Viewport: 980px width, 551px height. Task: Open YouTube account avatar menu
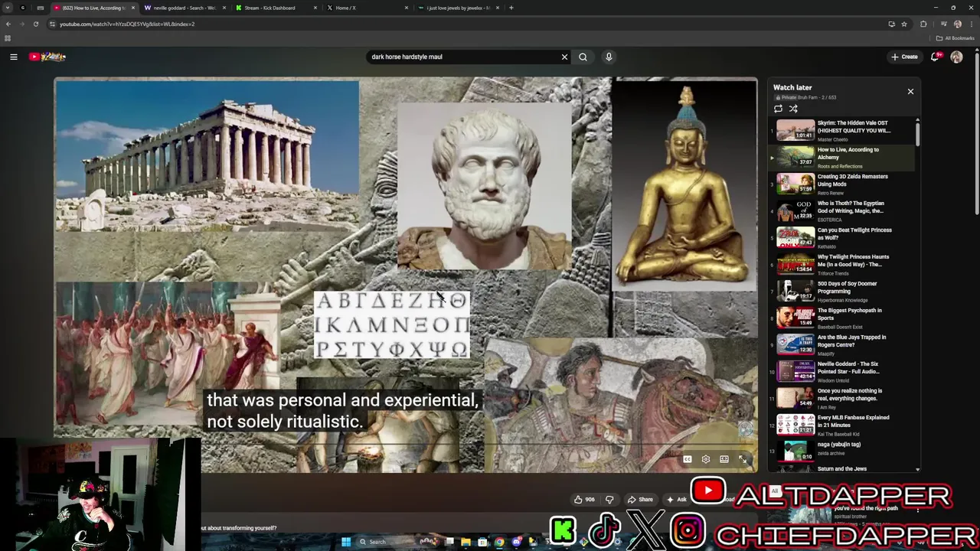click(x=956, y=57)
